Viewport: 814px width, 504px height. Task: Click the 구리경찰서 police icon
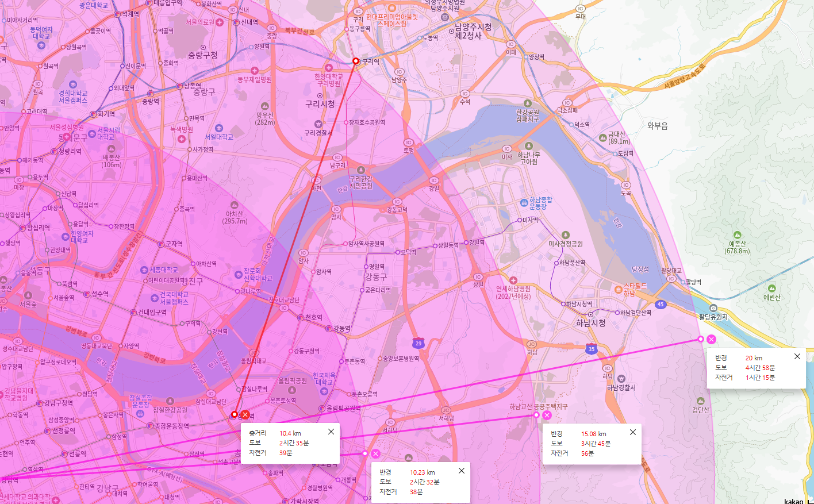(x=318, y=124)
